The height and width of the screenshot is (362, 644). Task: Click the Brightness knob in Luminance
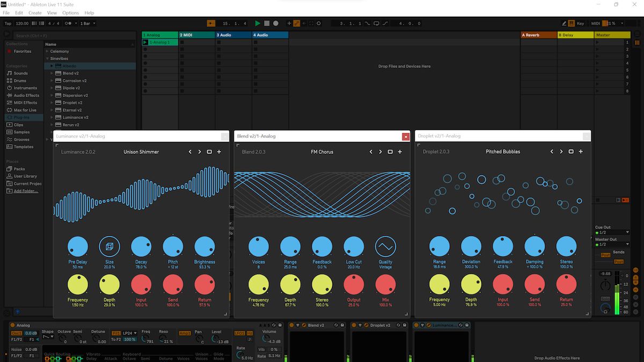coord(204,247)
